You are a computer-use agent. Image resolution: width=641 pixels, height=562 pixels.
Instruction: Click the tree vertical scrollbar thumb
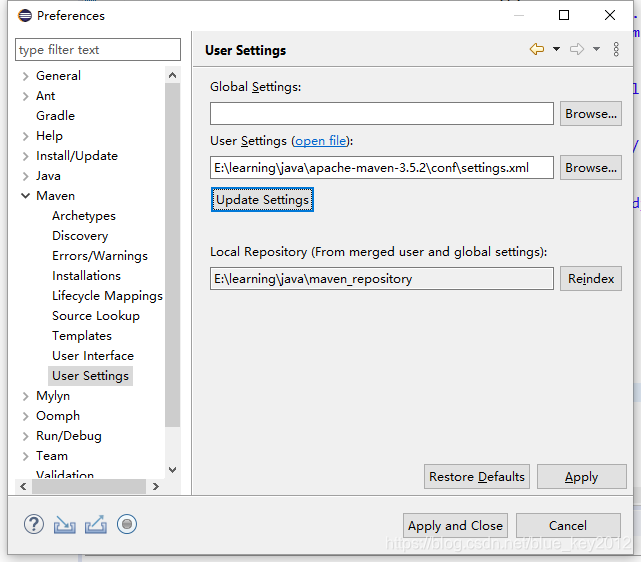coord(173,255)
